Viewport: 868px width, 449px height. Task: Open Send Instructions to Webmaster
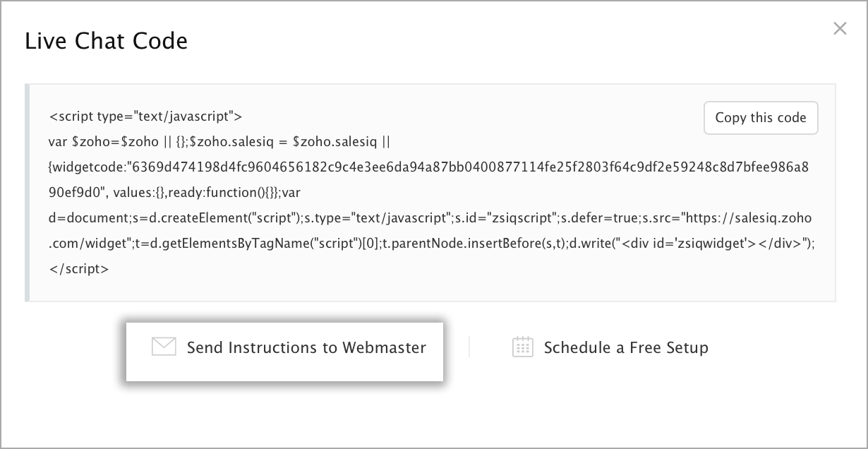pos(284,352)
